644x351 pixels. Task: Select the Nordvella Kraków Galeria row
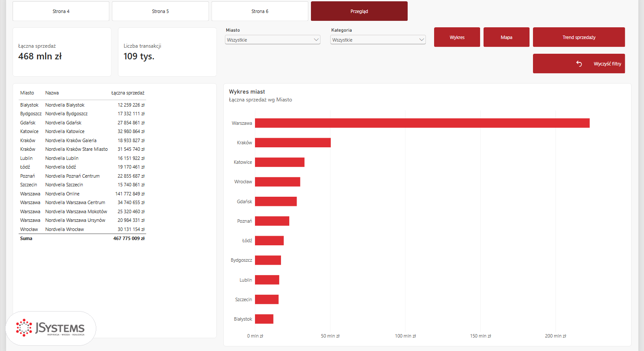pos(82,140)
